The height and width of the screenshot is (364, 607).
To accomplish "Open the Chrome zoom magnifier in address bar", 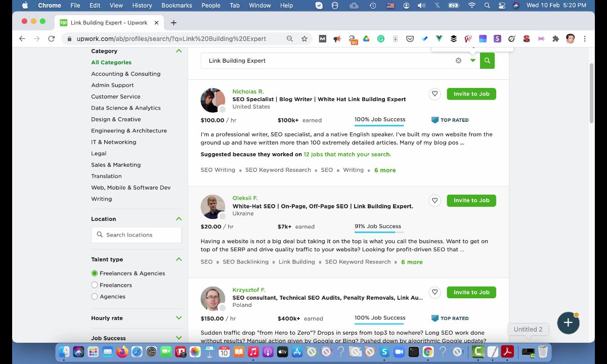I will (289, 38).
